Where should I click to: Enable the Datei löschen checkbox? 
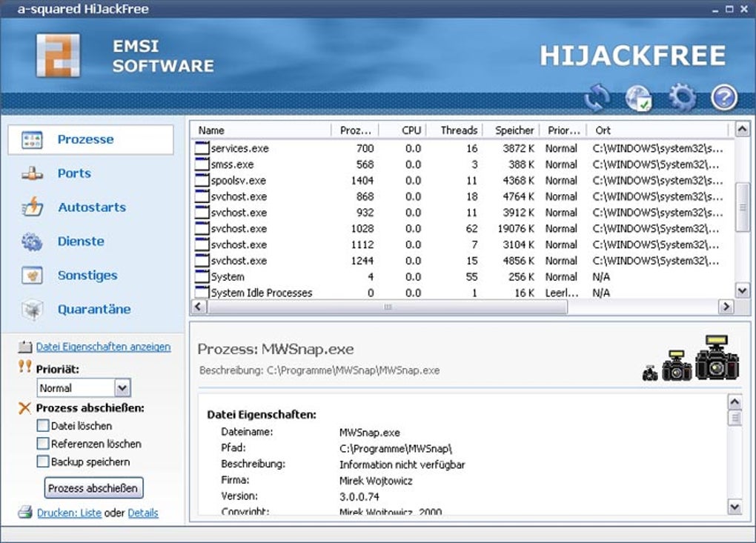(x=43, y=425)
